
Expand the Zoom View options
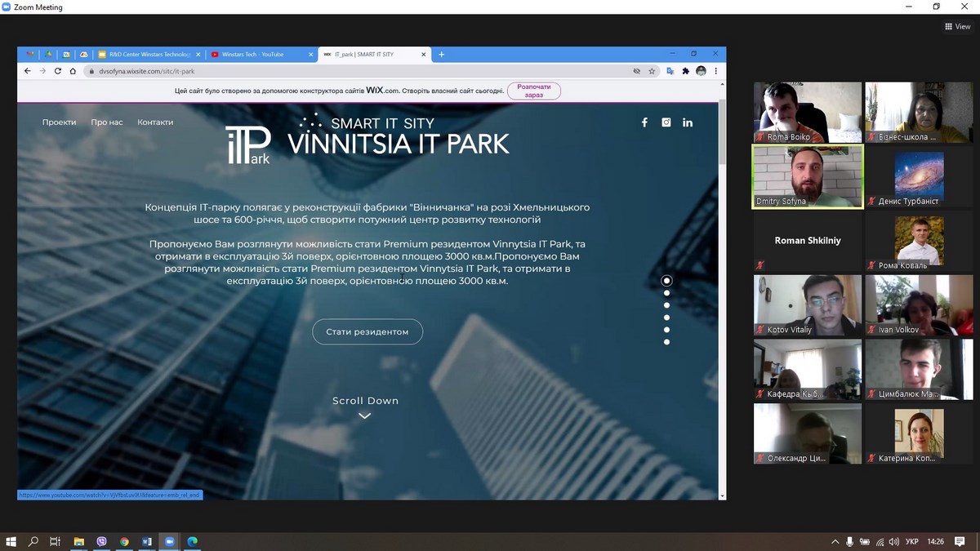pos(957,26)
